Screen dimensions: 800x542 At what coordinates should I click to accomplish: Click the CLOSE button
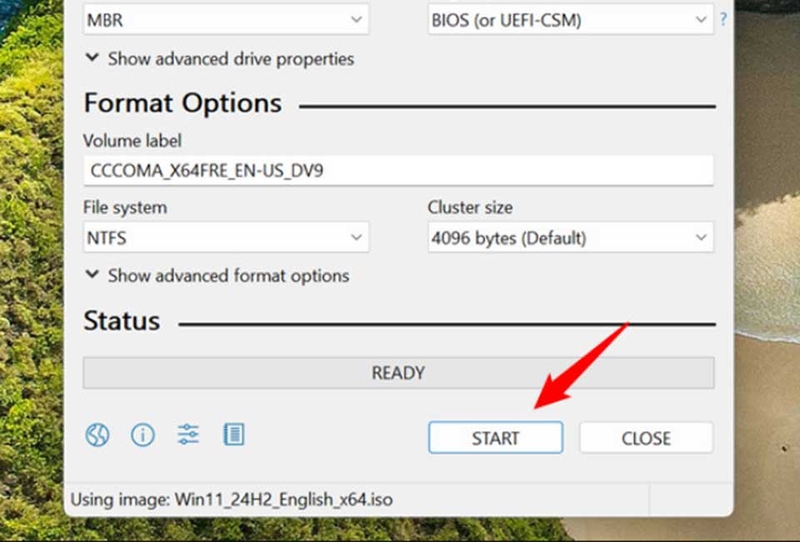pyautogui.click(x=646, y=438)
